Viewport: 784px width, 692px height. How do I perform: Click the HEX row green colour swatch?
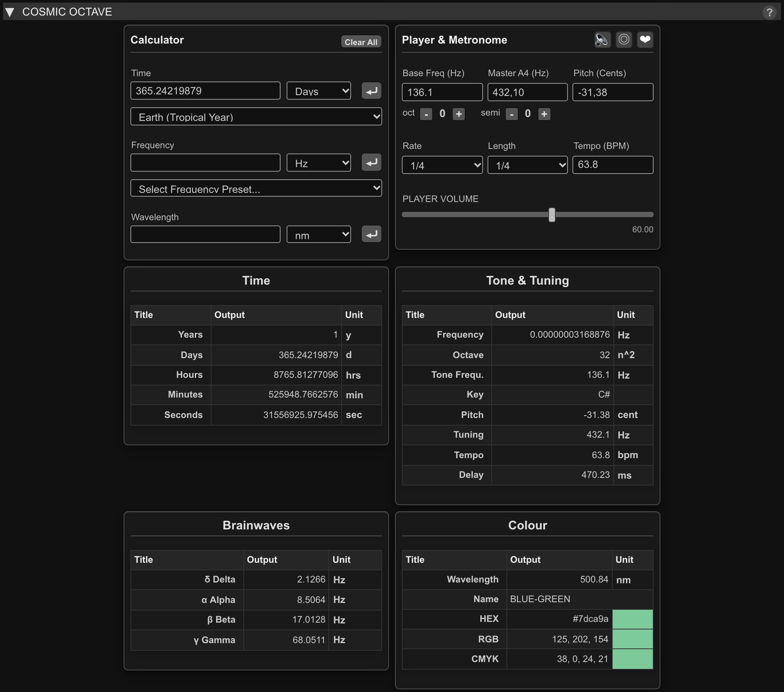point(632,619)
